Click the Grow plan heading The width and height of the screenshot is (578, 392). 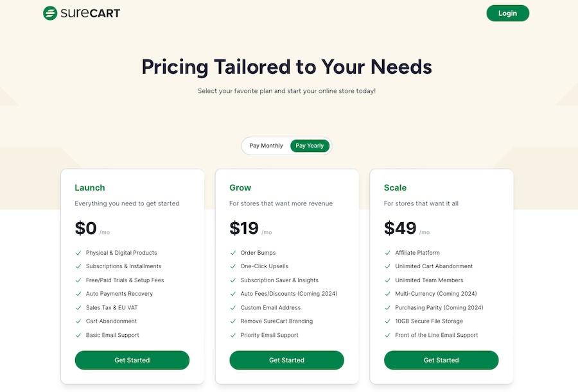[240, 187]
